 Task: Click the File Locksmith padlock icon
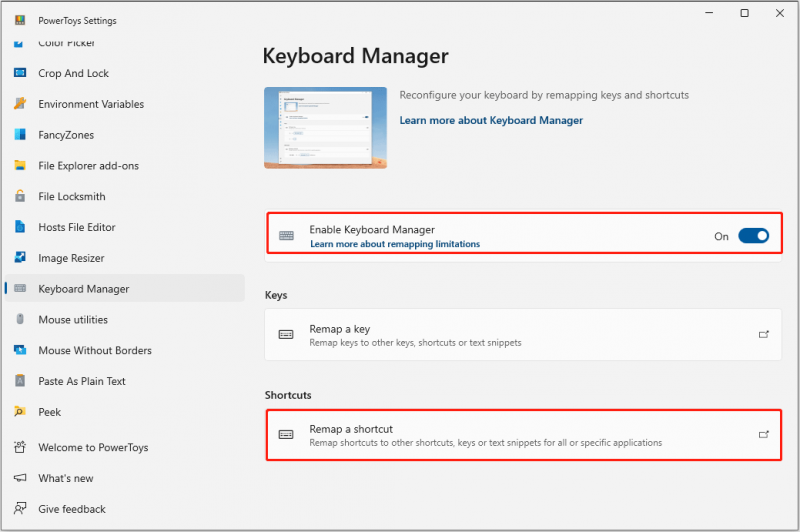[20, 196]
